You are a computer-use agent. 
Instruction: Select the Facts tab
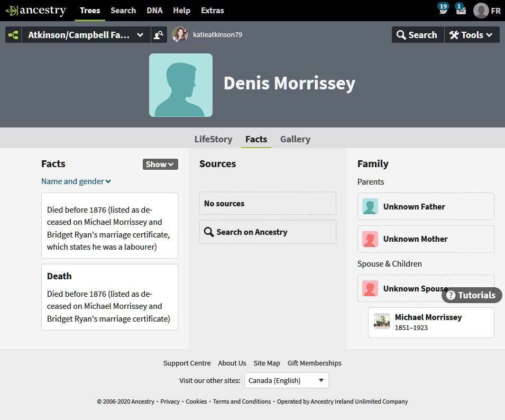pos(256,139)
